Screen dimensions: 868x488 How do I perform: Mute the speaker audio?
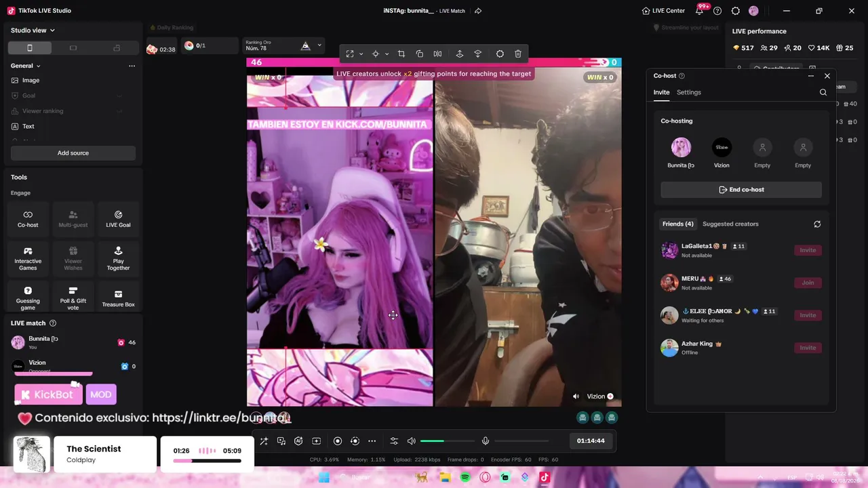(x=411, y=441)
